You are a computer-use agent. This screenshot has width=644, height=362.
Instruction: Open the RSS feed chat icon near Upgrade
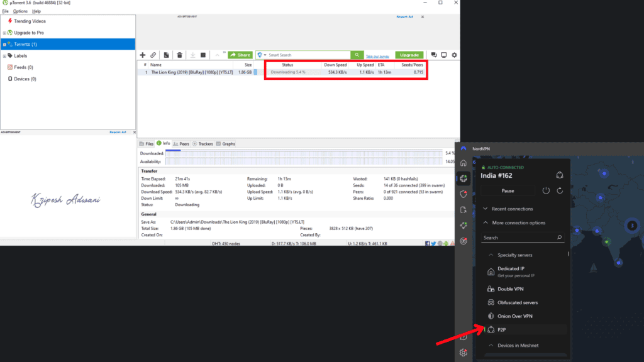pyautogui.click(x=433, y=55)
